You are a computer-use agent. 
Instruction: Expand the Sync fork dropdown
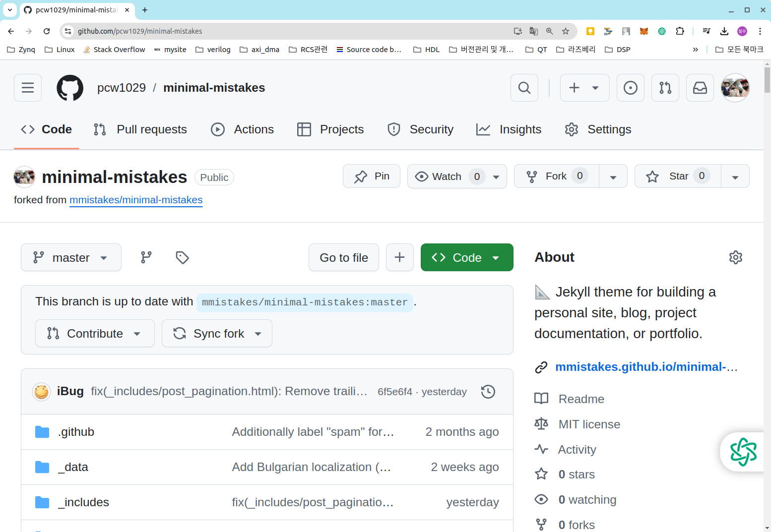click(217, 334)
